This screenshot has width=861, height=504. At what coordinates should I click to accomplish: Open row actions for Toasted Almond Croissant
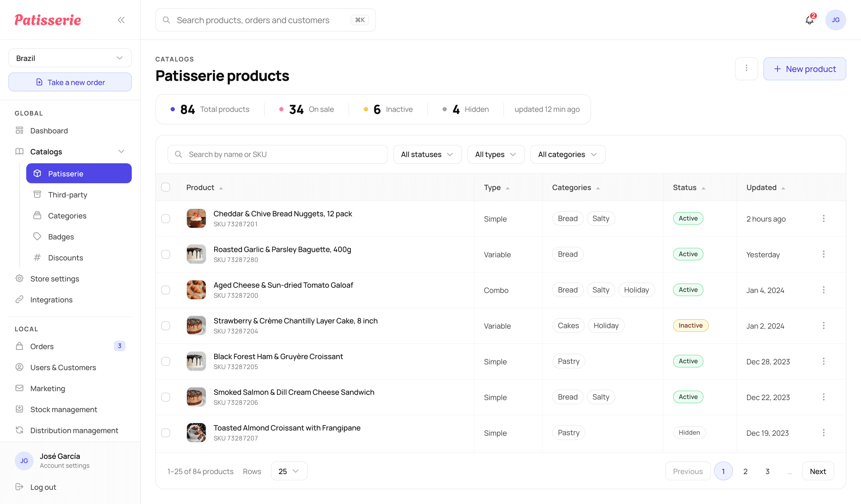tap(824, 433)
